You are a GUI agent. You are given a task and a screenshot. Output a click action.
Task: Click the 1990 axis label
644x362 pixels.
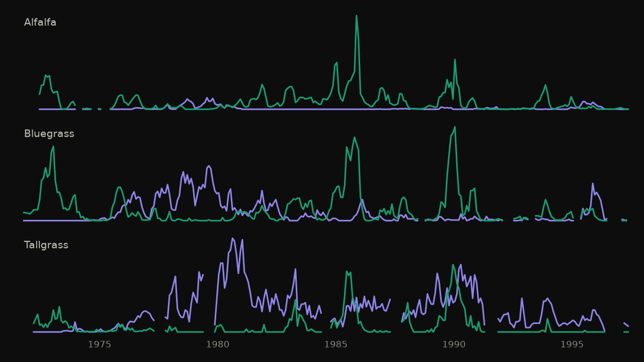click(x=454, y=344)
